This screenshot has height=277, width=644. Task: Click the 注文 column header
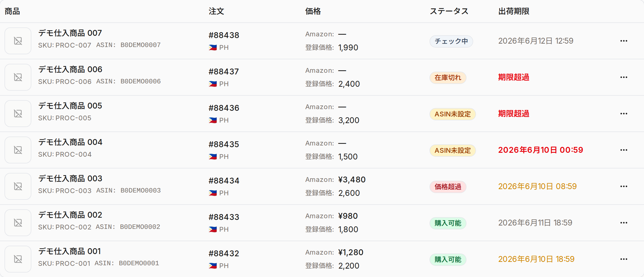coord(216,11)
